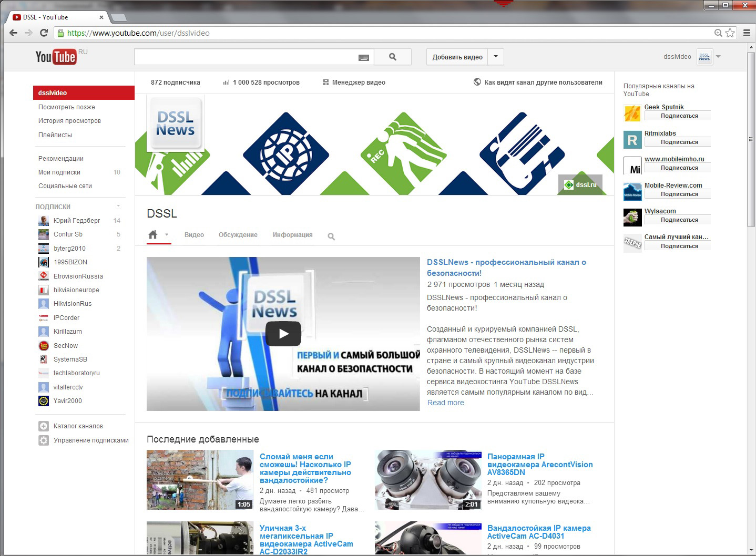
Task: Click Как видят канал другие пользователи
Action: 538,83
